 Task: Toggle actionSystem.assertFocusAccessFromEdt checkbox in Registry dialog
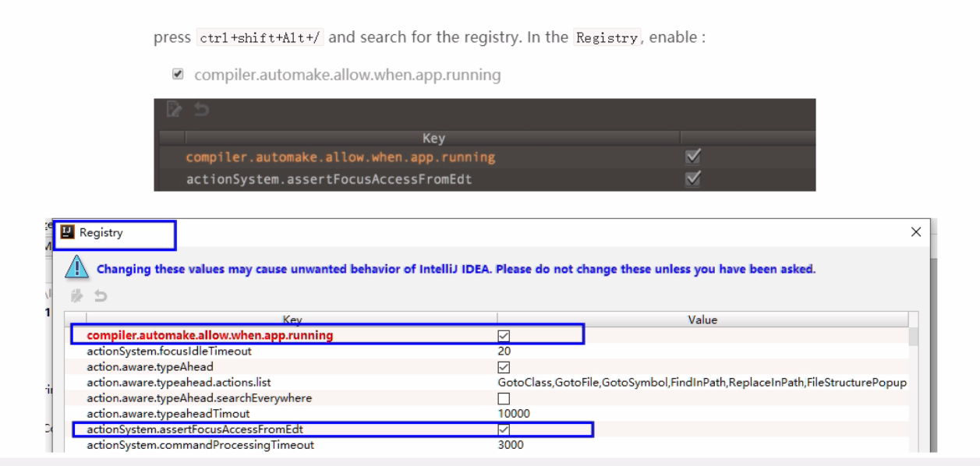pos(503,429)
